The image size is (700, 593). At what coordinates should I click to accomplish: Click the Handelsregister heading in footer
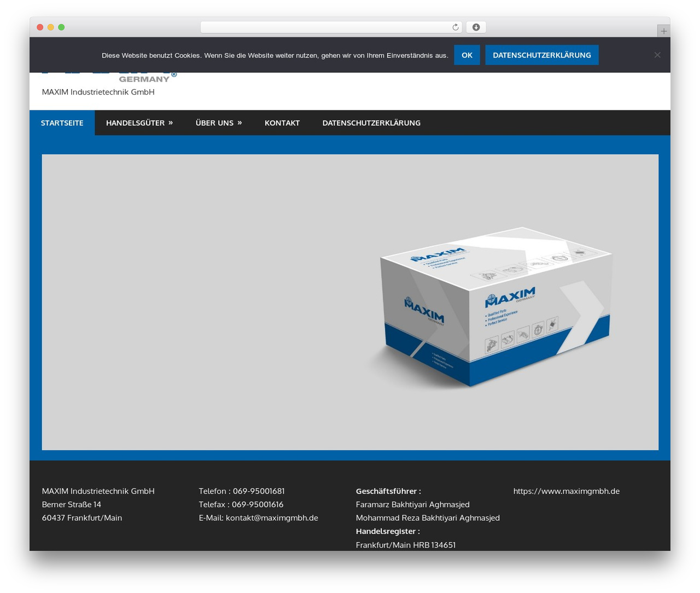pyautogui.click(x=388, y=531)
